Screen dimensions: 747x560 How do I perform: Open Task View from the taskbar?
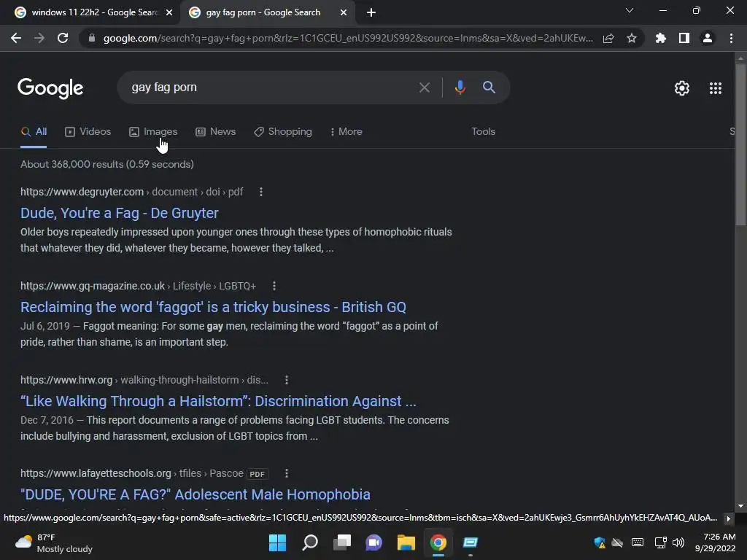coord(341,542)
